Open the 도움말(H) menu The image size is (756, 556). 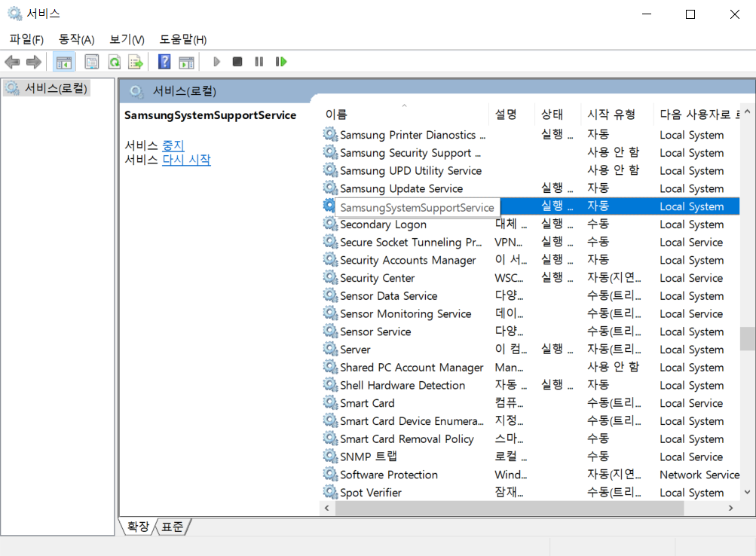(x=183, y=39)
